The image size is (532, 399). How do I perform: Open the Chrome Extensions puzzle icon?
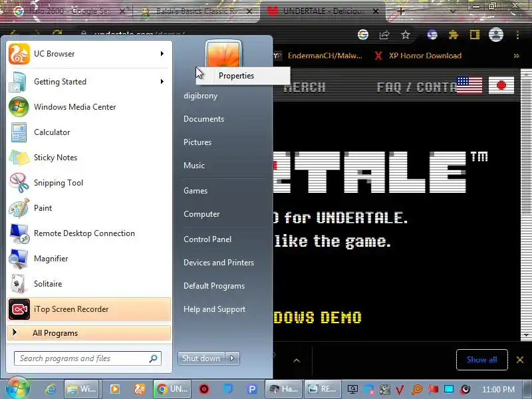click(x=454, y=35)
